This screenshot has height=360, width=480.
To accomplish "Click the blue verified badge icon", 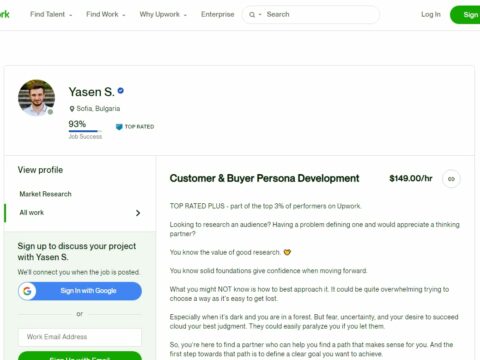I will point(121,90).
